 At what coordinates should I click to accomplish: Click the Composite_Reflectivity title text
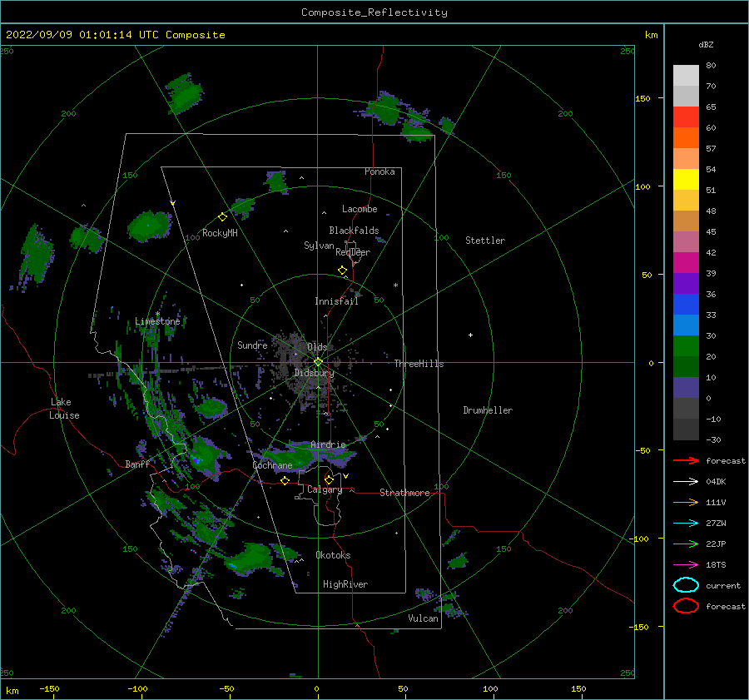point(374,12)
